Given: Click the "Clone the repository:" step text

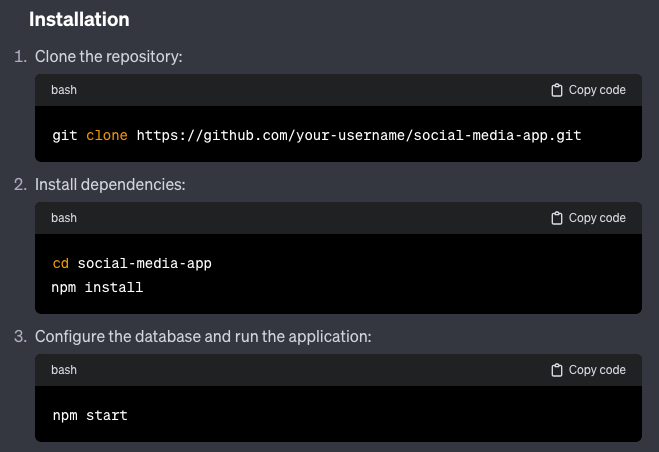Looking at the screenshot, I should [x=108, y=57].
